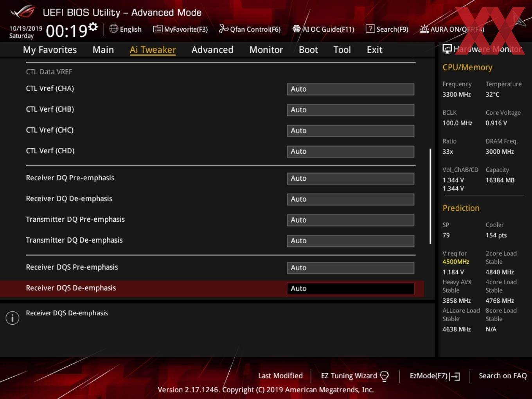Viewport: 532px width, 399px height.
Task: Select highlighted Receiver DQS De-emphasis row
Action: coord(212,288)
